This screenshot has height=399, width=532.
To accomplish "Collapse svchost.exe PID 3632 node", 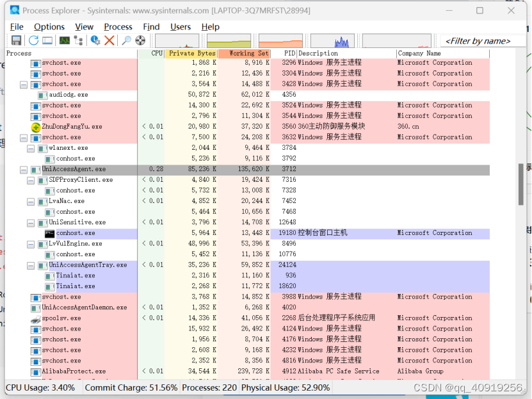I will point(24,138).
